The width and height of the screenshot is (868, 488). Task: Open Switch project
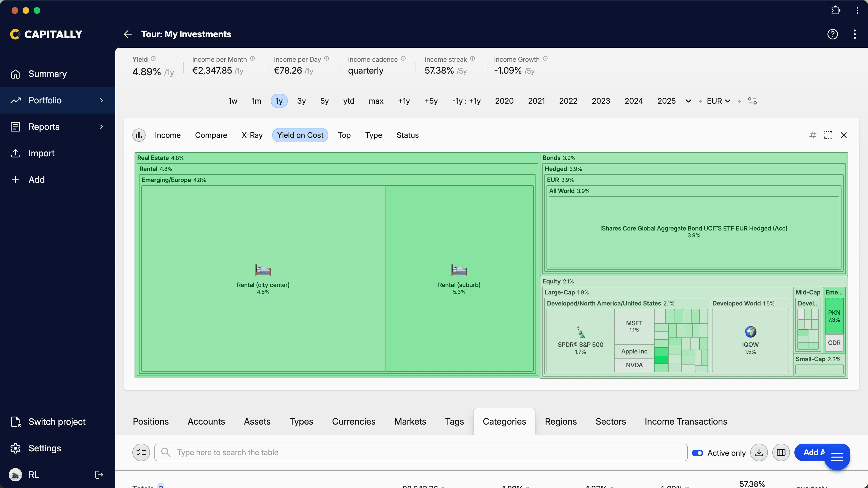pyautogui.click(x=57, y=422)
